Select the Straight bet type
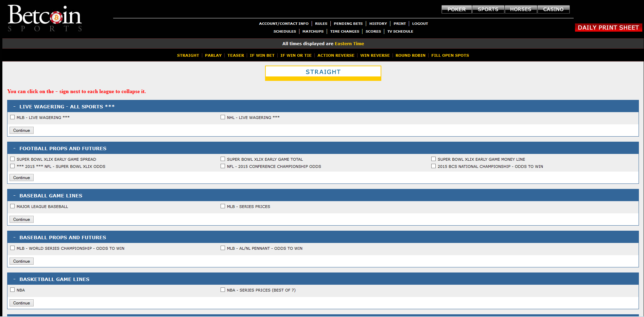Viewport: 644px width, 317px height. pyautogui.click(x=188, y=55)
